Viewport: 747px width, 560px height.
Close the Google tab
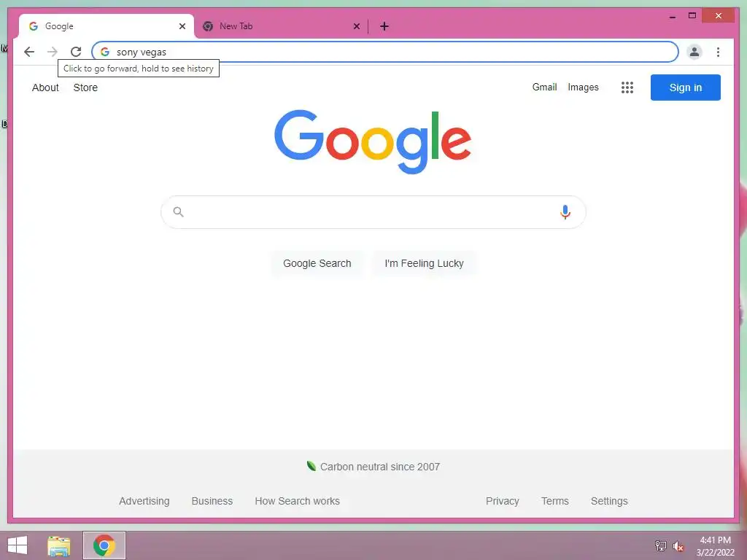click(x=182, y=26)
